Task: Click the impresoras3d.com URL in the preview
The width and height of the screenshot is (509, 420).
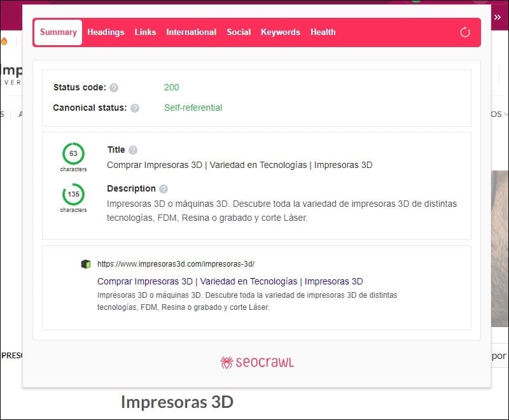Action: (176, 264)
